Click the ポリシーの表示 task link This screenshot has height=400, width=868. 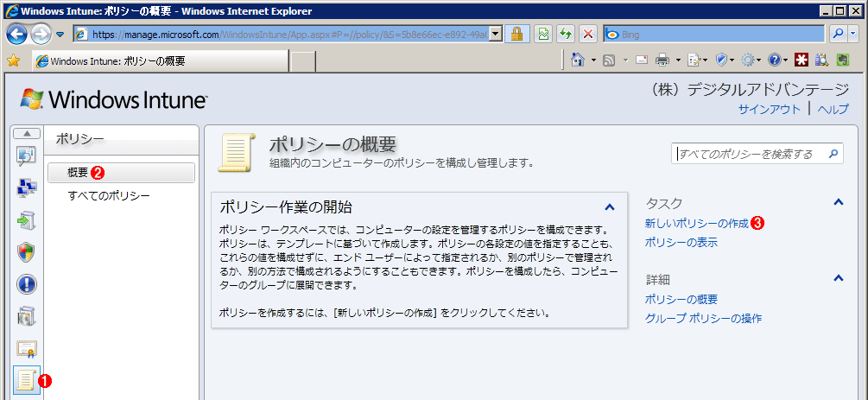tap(681, 242)
